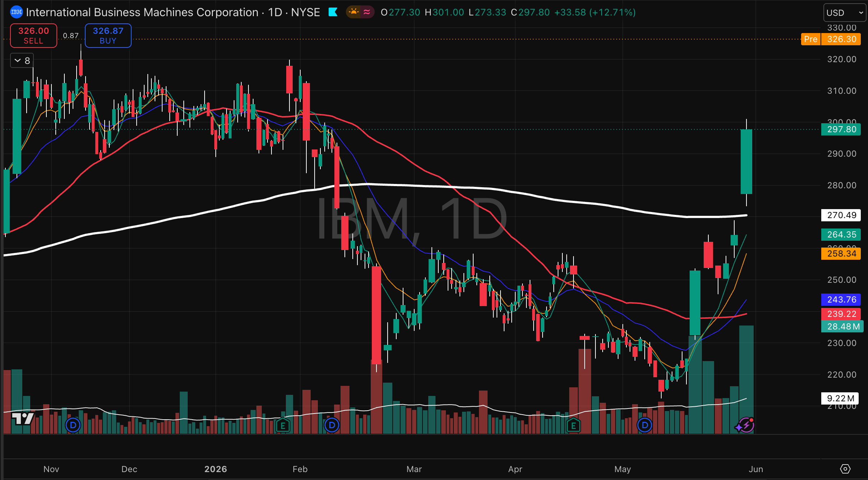Viewport: 868px width, 480px height.
Task: Click the 280.00 price scale label
Action: click(x=842, y=185)
